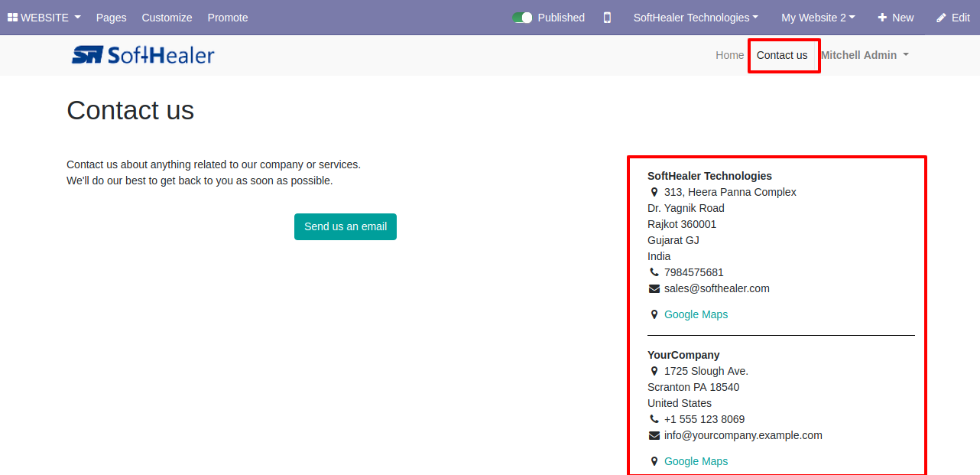
Task: Click the Scranton PA 18540 address line
Action: (x=693, y=387)
